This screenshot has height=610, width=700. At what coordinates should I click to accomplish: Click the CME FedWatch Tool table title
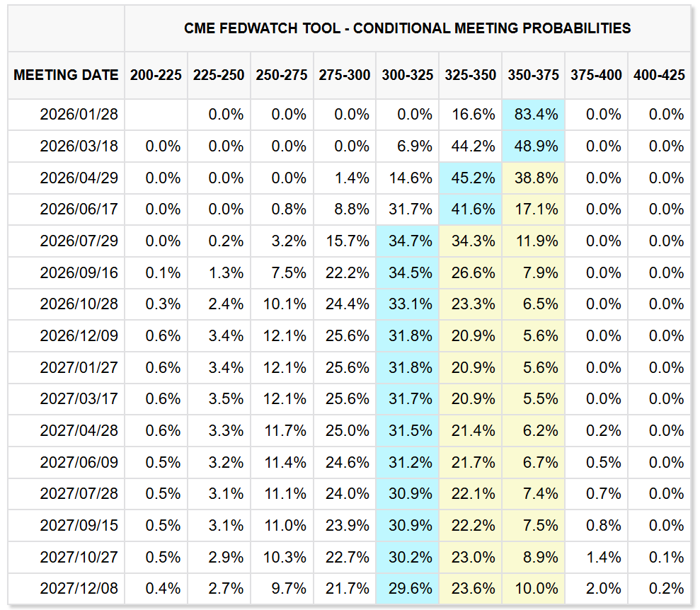click(407, 28)
